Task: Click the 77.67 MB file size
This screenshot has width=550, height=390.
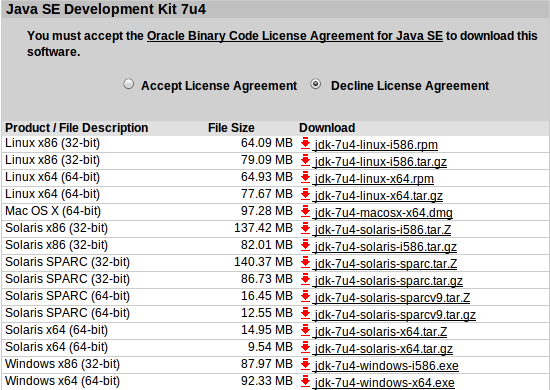Action: tap(267, 194)
